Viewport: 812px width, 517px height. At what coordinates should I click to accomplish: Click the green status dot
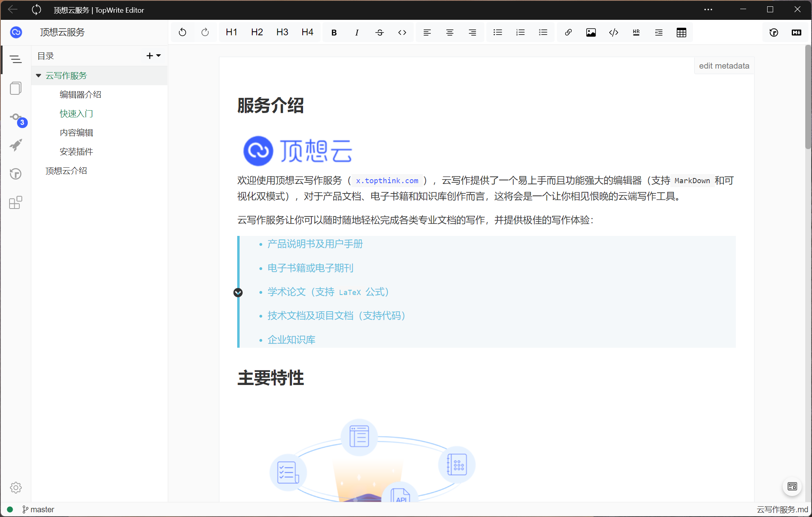pyautogui.click(x=10, y=509)
